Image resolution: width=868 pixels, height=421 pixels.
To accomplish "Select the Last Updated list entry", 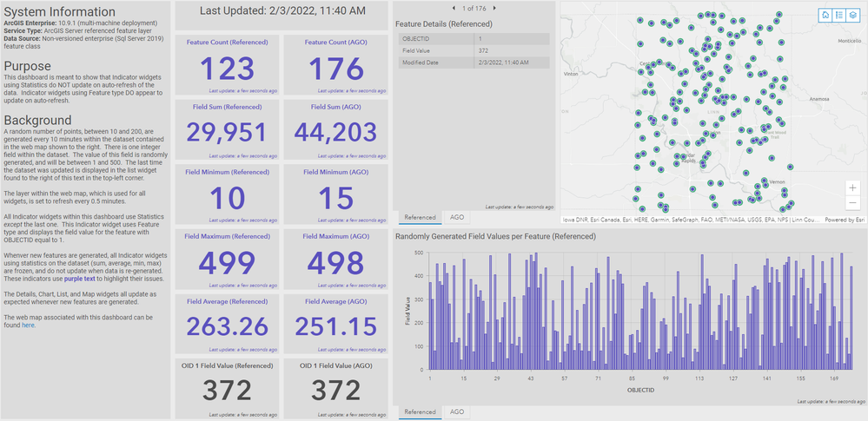I will 282,10.
